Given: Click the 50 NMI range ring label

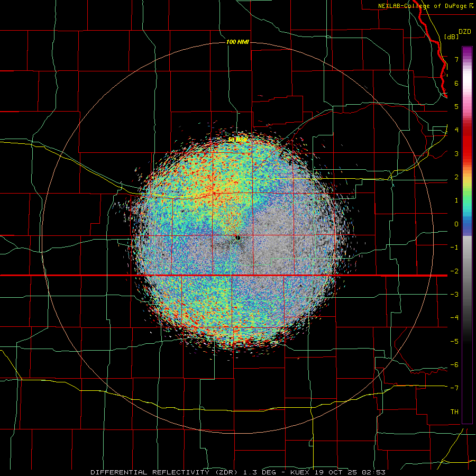Looking at the screenshot, I should [237, 140].
